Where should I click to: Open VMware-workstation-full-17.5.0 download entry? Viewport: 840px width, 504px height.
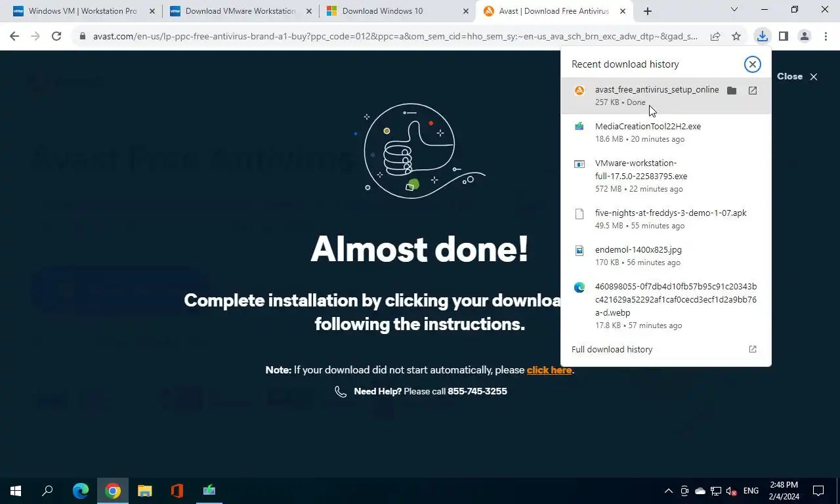(666, 176)
